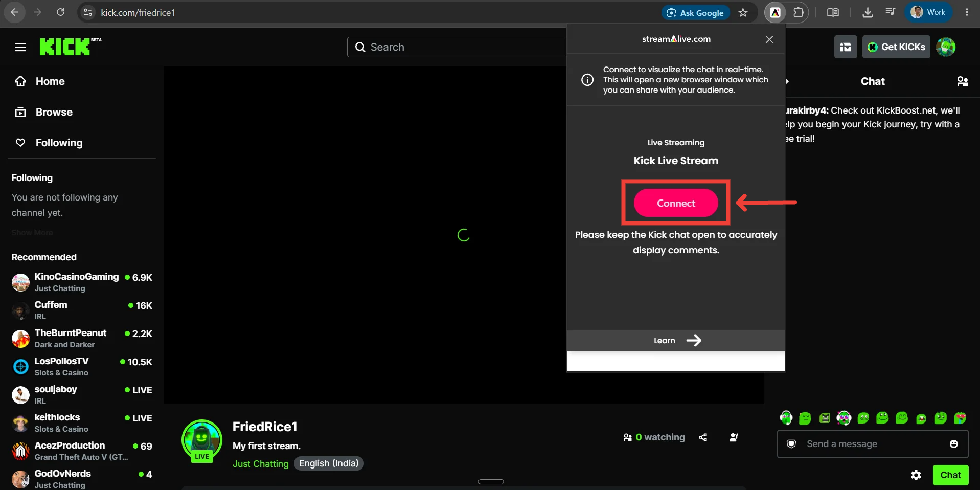Click the Kick logo

point(71,47)
